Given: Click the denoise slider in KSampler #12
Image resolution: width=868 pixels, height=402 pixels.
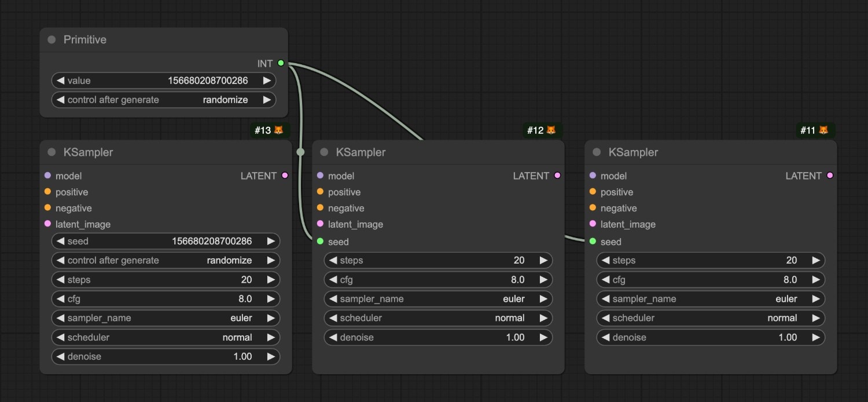Looking at the screenshot, I should [438, 337].
